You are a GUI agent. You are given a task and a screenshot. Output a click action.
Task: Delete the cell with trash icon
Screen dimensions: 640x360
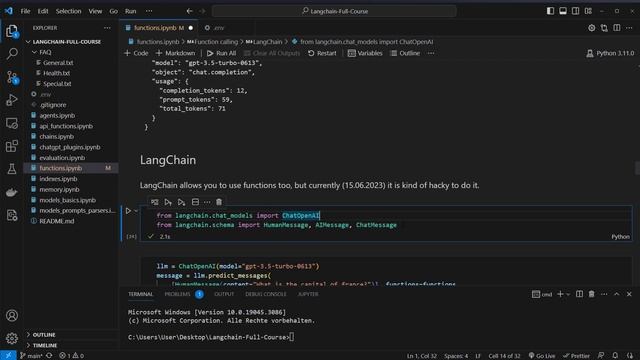[219, 202]
